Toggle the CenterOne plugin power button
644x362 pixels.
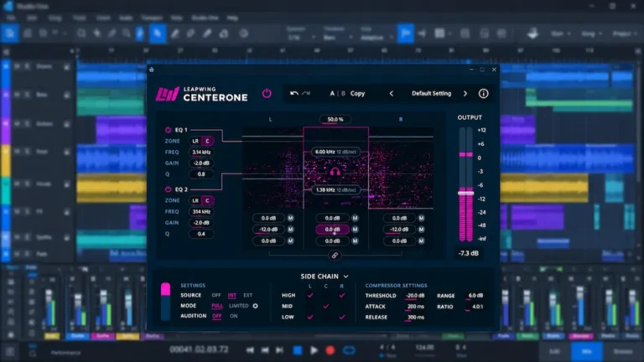267,93
